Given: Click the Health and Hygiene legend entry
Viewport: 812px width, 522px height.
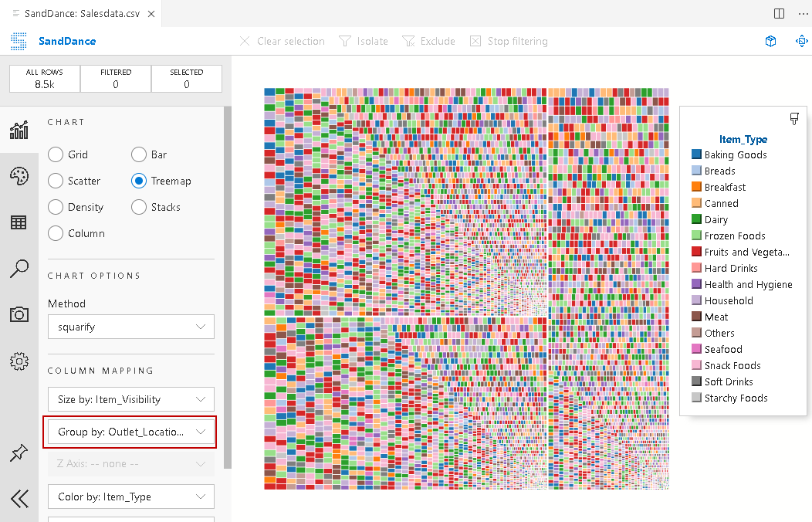Looking at the screenshot, I should click(742, 284).
